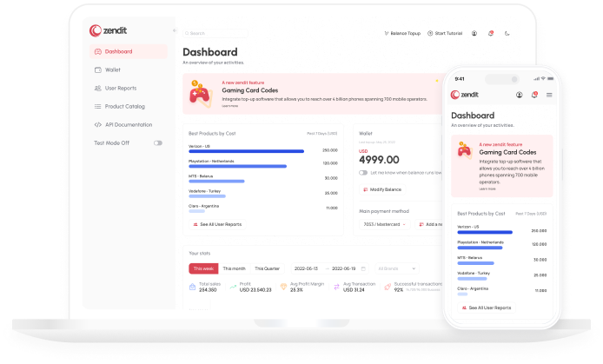Click the gaming controller icon on the phone
The image size is (603, 364).
[465, 150]
